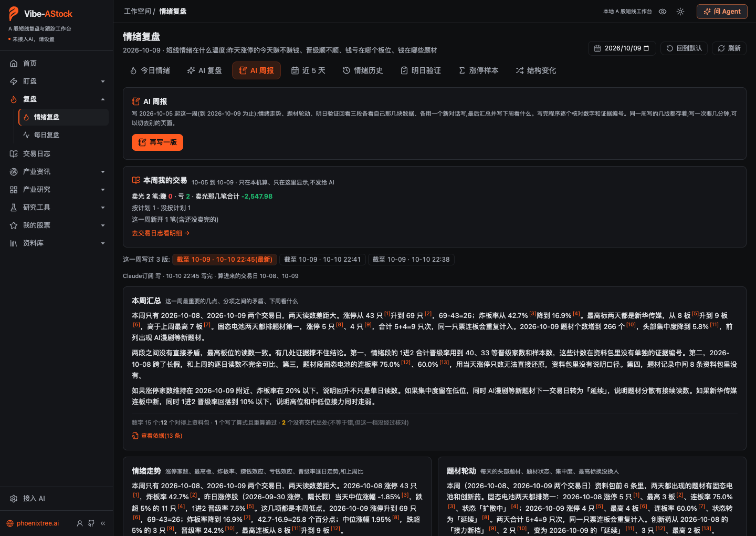The width and height of the screenshot is (756, 536).
Task: Expand the 产业资讯 sidebar group
Action: (x=56, y=172)
